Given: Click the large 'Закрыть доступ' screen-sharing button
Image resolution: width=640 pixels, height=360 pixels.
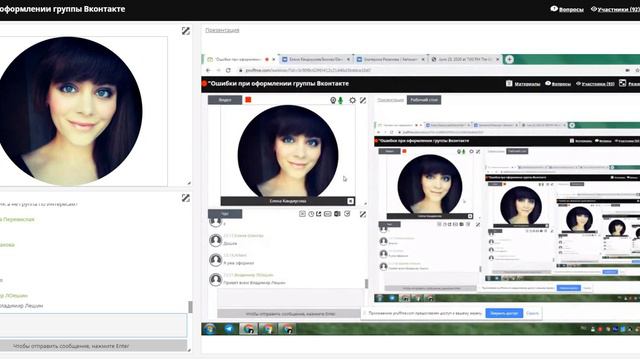Looking at the screenshot, I should coord(504,313).
